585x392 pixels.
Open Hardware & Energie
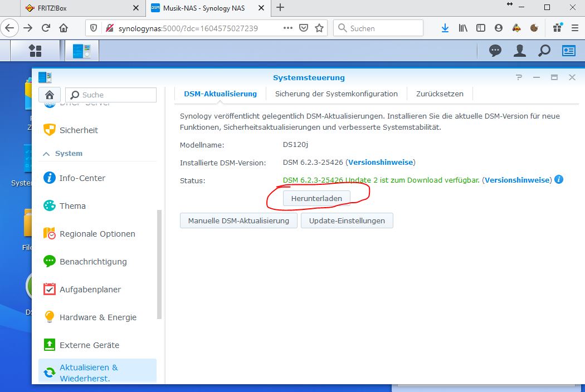coord(97,317)
